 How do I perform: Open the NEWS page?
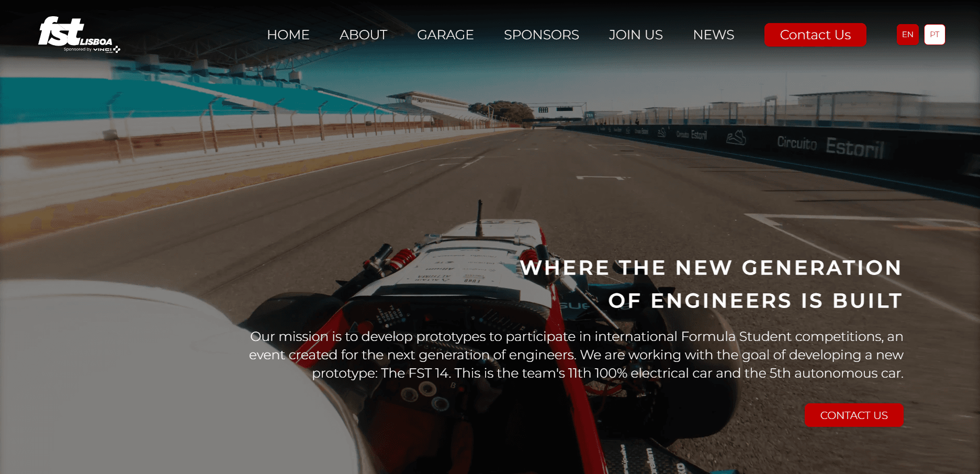click(714, 35)
